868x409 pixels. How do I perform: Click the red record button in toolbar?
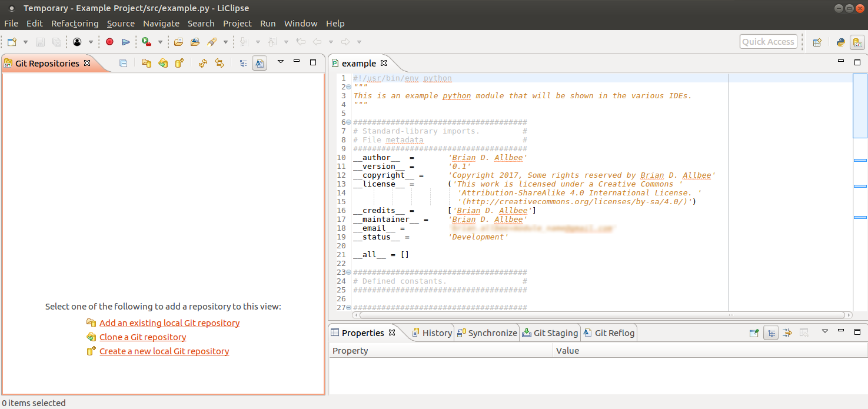coord(109,42)
